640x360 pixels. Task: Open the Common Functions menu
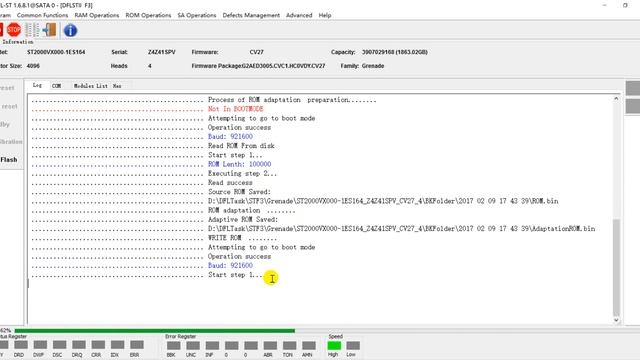pos(42,15)
